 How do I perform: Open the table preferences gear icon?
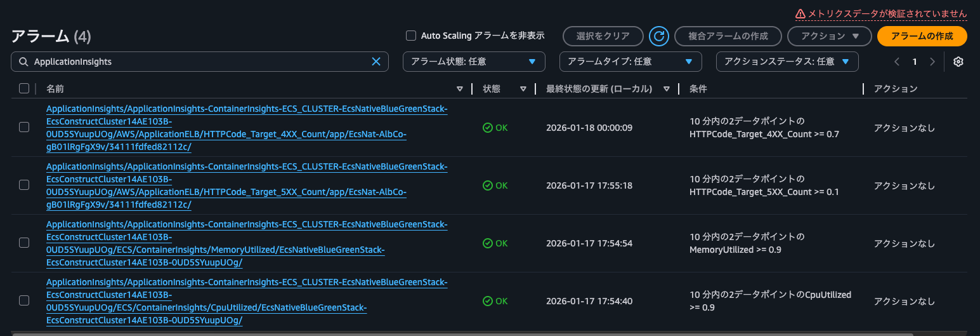click(x=958, y=62)
